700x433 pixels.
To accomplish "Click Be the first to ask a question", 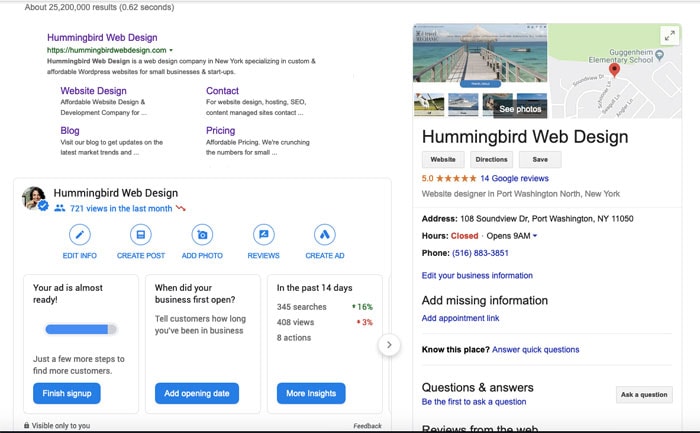I will pyautogui.click(x=474, y=402).
